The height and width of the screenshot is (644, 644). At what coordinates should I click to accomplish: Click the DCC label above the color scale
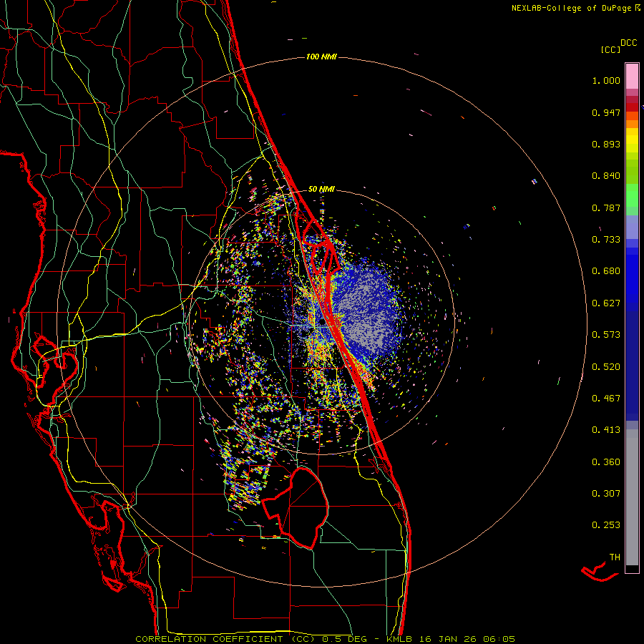pyautogui.click(x=628, y=43)
